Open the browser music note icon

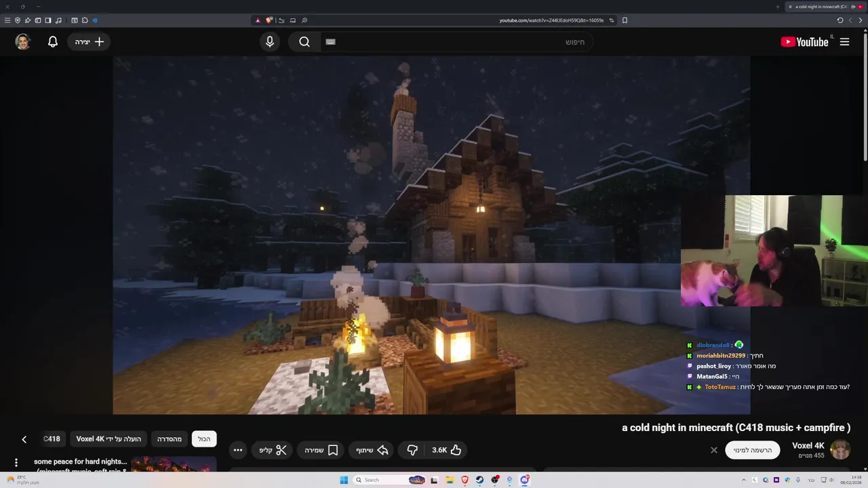[58, 20]
